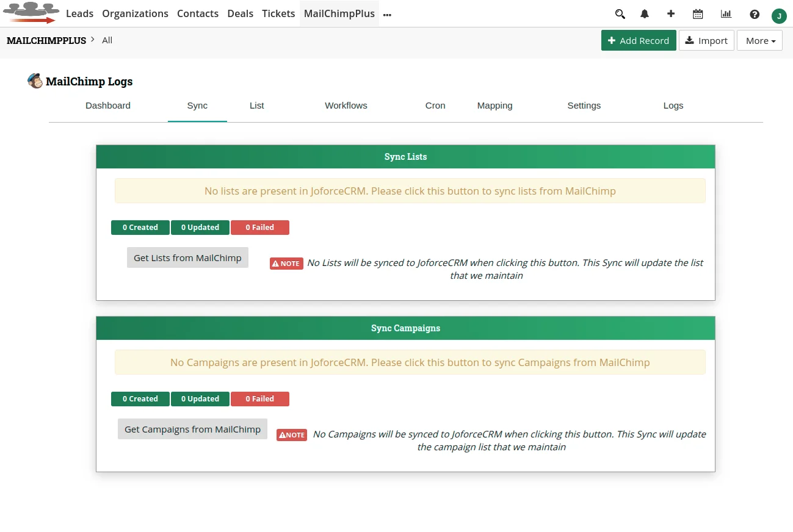Open the user avatar menu

tap(779, 16)
